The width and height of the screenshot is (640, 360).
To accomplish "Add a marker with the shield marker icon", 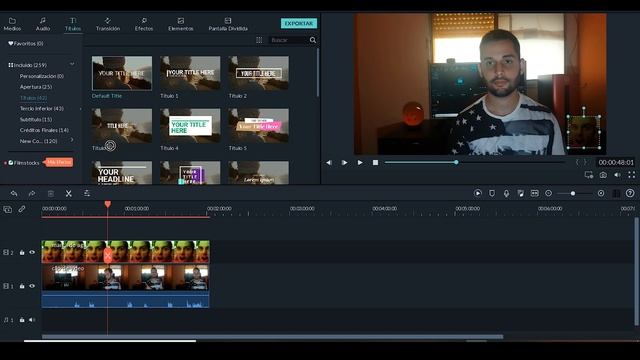I will tap(492, 193).
